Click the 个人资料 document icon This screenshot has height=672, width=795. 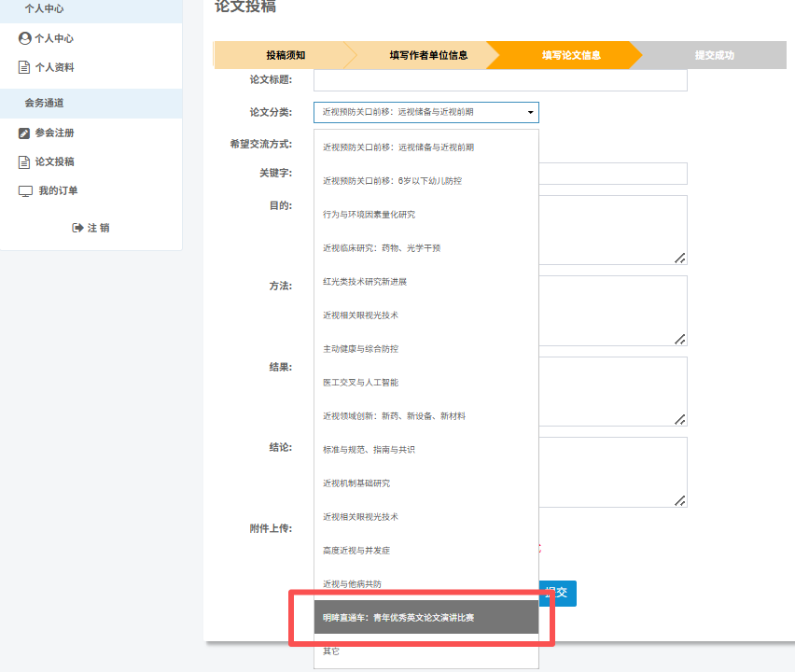point(25,67)
